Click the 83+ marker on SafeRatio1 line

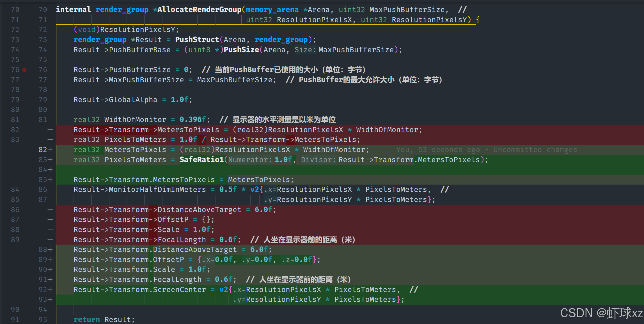click(46, 160)
